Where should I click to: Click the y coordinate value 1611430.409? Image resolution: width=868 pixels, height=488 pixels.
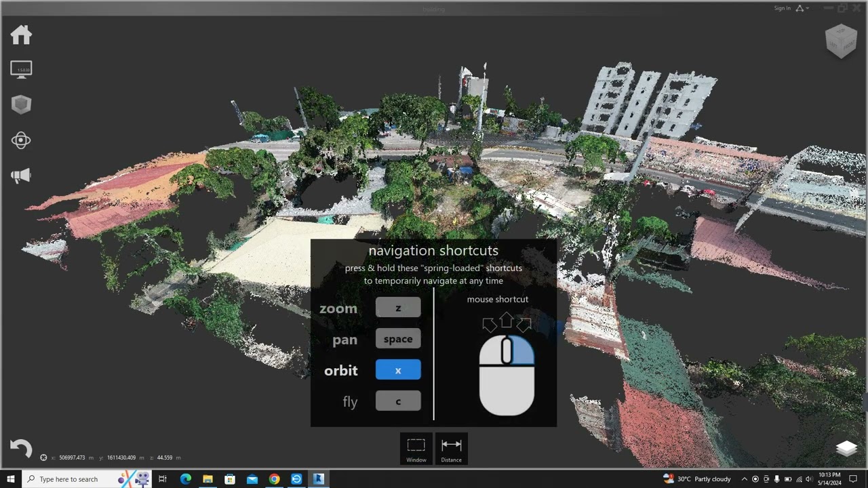coord(121,457)
